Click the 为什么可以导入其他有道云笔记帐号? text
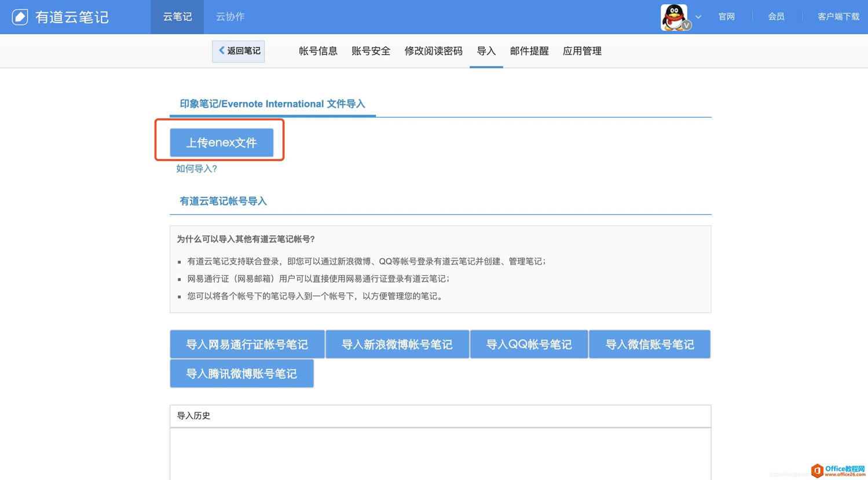 246,239
